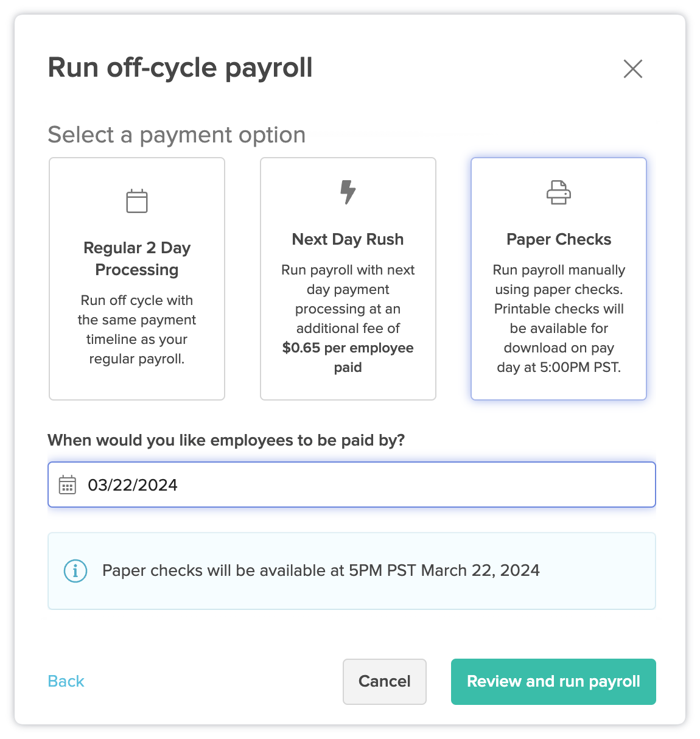Click the calendar icon on Regular 2 Day Processing card
Viewport: 700px width, 739px height.
(x=136, y=200)
